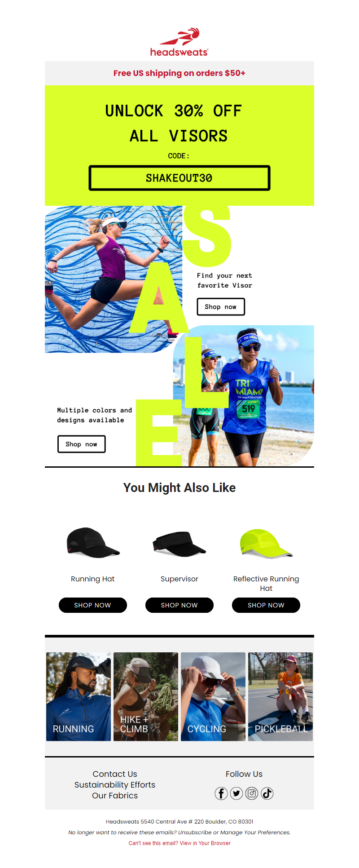359x868 pixels.
Task: Click View in Your Browser link
Action: [205, 843]
